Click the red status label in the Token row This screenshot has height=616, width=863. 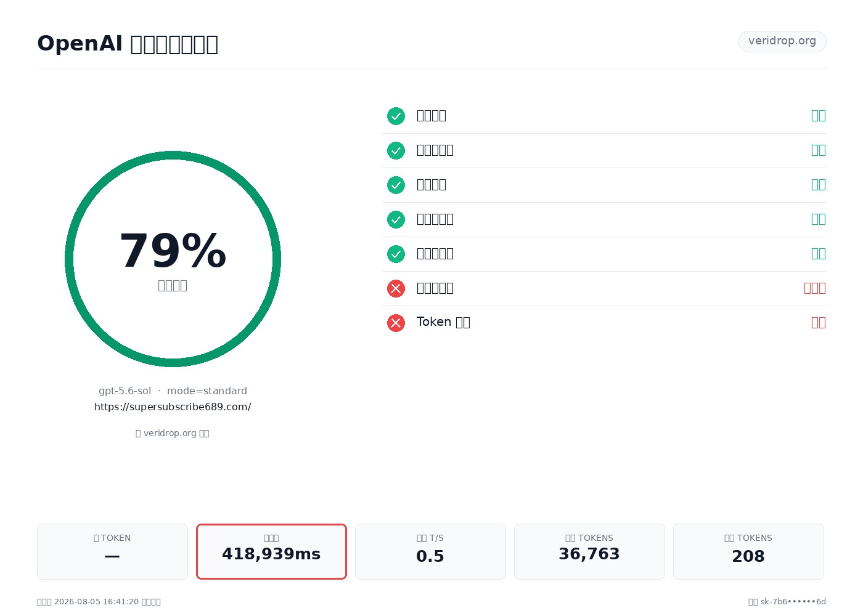click(819, 323)
